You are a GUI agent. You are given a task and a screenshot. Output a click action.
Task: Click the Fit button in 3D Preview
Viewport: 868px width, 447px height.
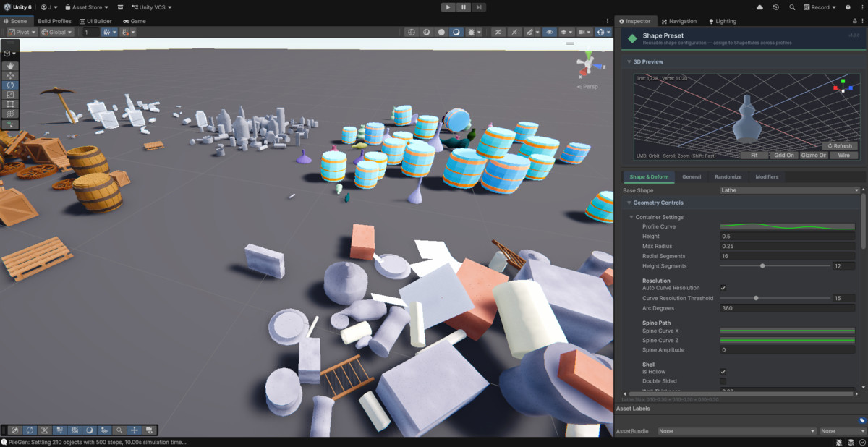pyautogui.click(x=754, y=155)
